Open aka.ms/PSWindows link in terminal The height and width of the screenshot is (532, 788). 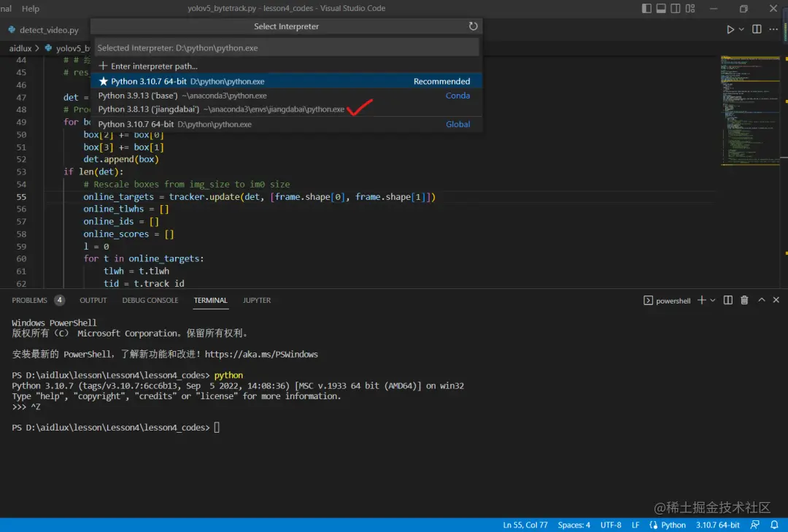(261, 354)
